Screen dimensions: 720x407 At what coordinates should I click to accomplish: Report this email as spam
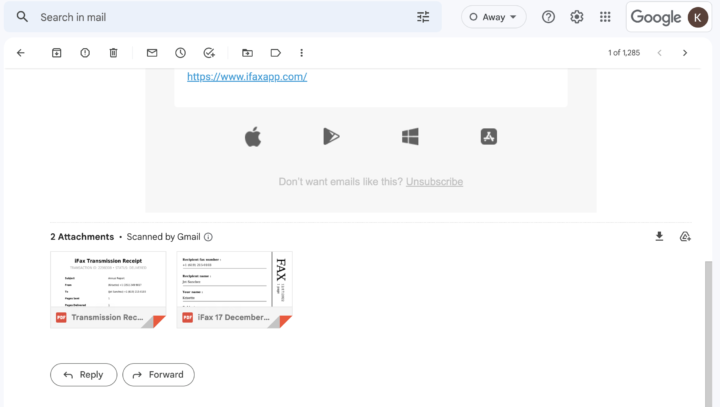click(x=85, y=53)
